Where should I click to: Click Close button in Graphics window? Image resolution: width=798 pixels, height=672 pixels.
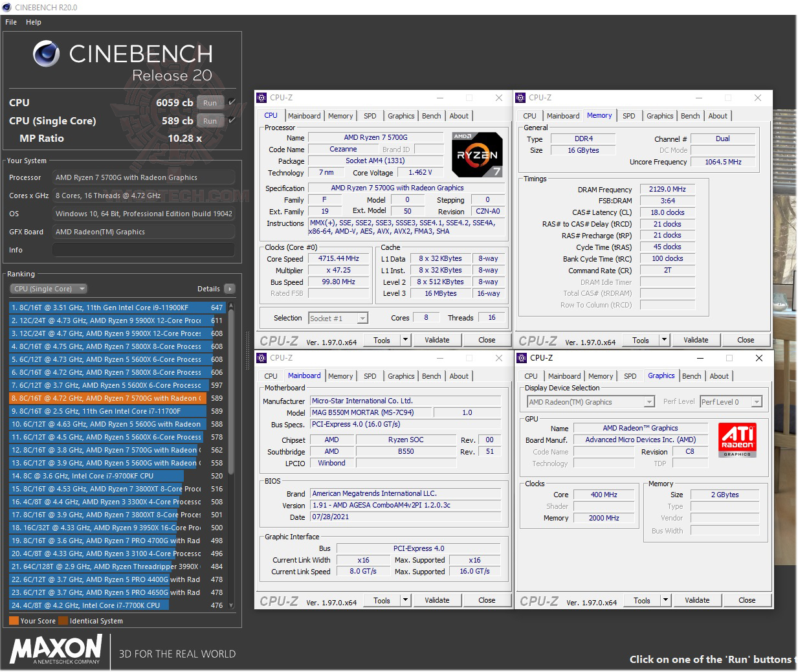[747, 600]
